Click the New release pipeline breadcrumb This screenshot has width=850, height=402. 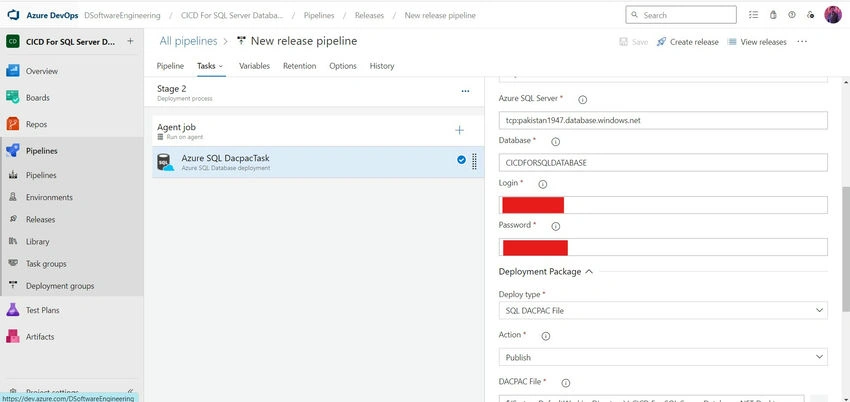[440, 16]
